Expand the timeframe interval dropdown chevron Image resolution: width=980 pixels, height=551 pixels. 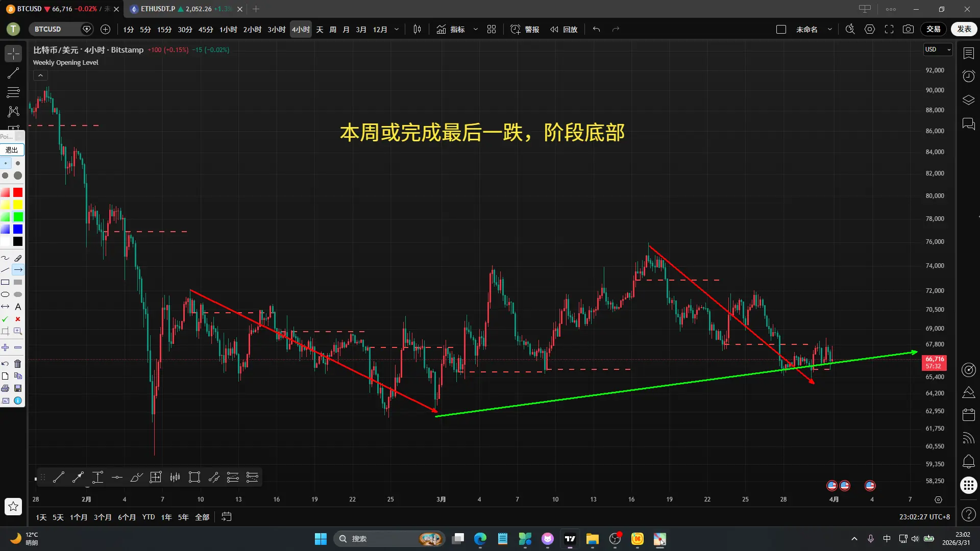pos(397,30)
